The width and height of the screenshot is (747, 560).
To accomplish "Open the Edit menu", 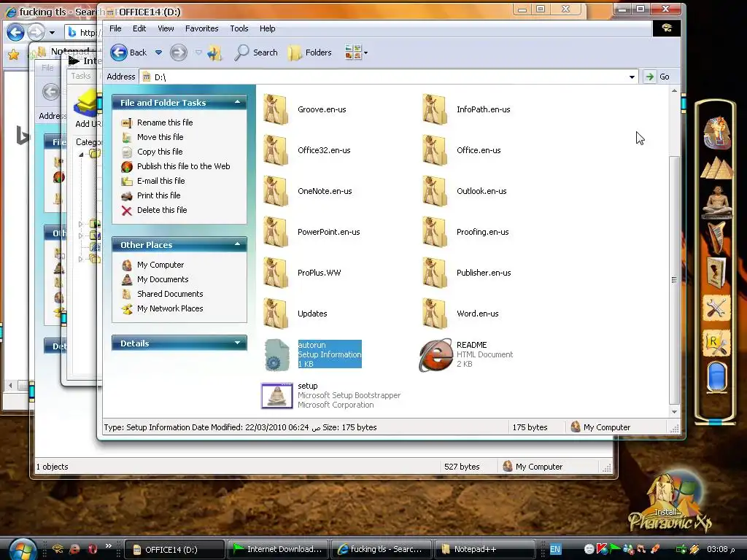I will point(139,28).
